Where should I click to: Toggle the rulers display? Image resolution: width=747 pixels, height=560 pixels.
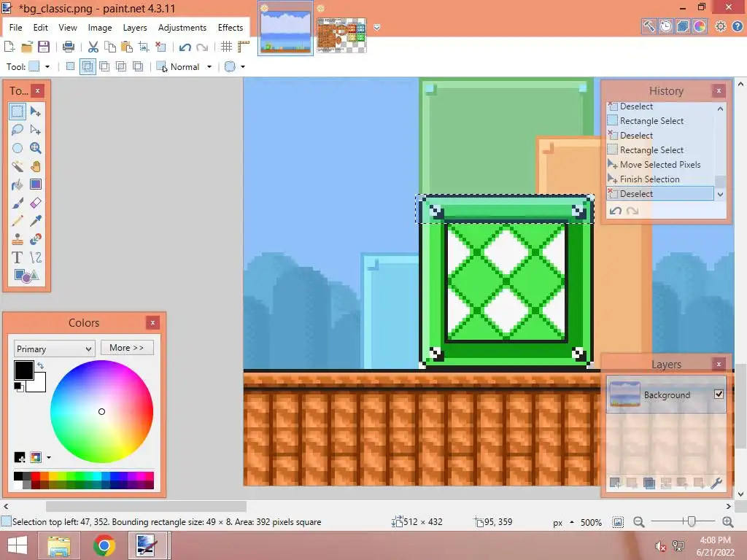point(244,47)
